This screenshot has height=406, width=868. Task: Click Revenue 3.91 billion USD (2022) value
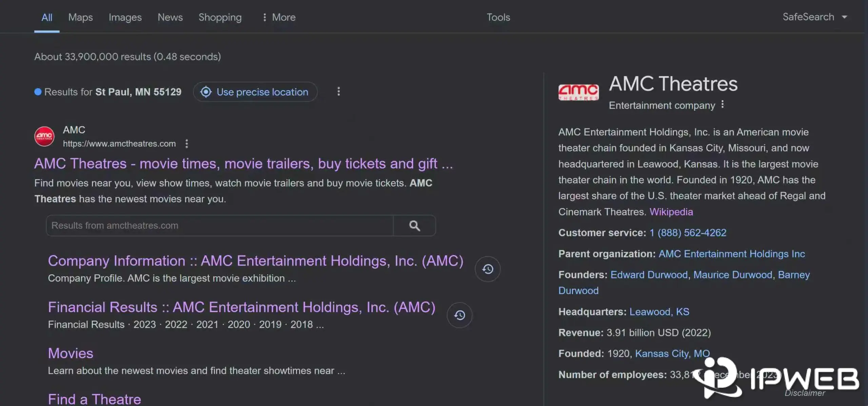click(x=658, y=333)
